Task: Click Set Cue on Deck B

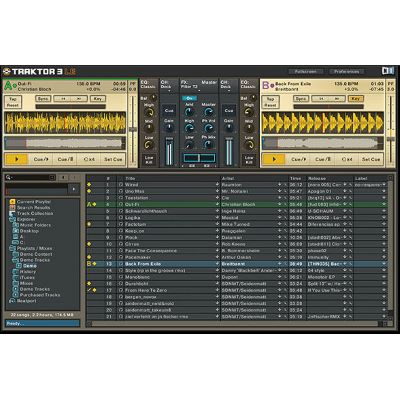Action: [x=371, y=159]
